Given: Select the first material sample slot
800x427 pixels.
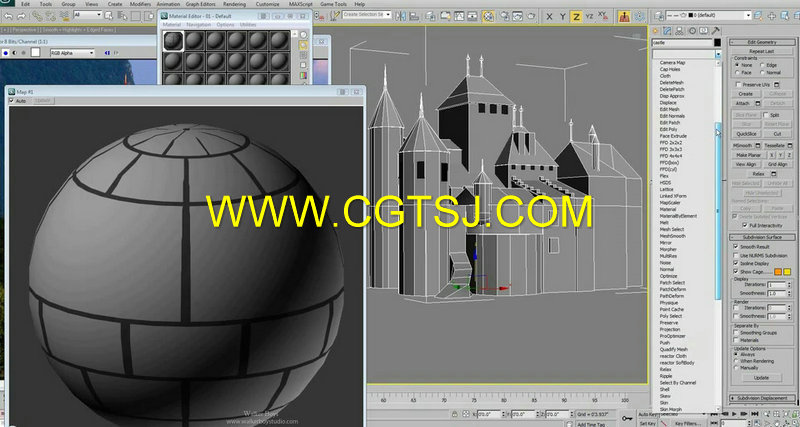Looking at the screenshot, I should coord(173,40).
